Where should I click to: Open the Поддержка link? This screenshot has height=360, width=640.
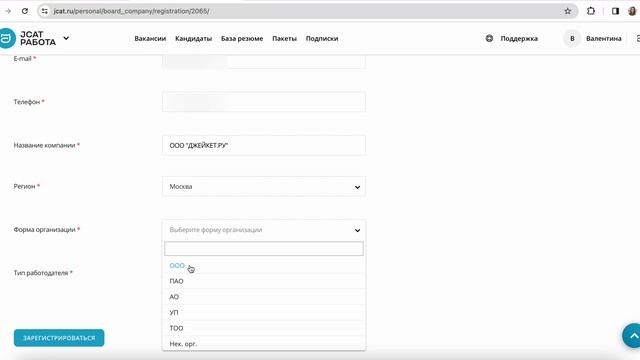[x=519, y=38]
